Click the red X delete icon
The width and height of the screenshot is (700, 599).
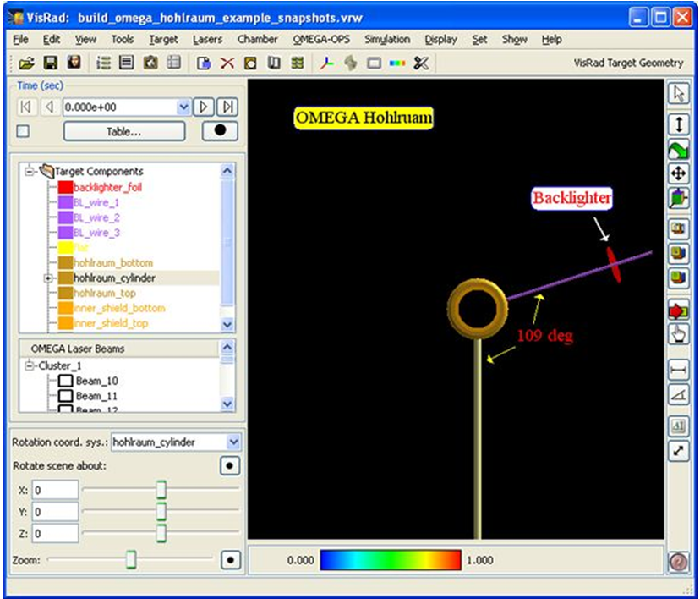point(227,63)
